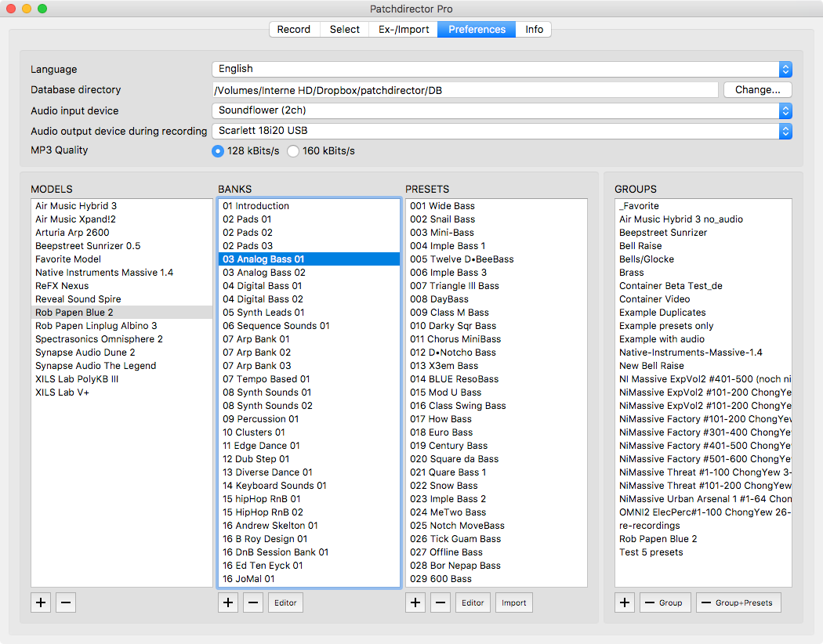This screenshot has height=644, width=823.
Task: Open the Banks Editor button
Action: (285, 602)
